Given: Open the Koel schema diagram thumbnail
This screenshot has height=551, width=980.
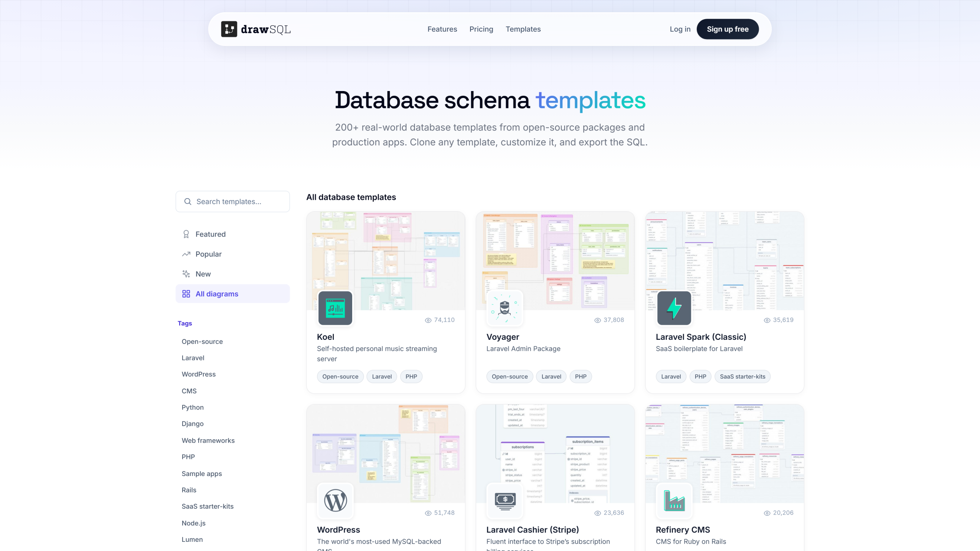Looking at the screenshot, I should tap(385, 261).
